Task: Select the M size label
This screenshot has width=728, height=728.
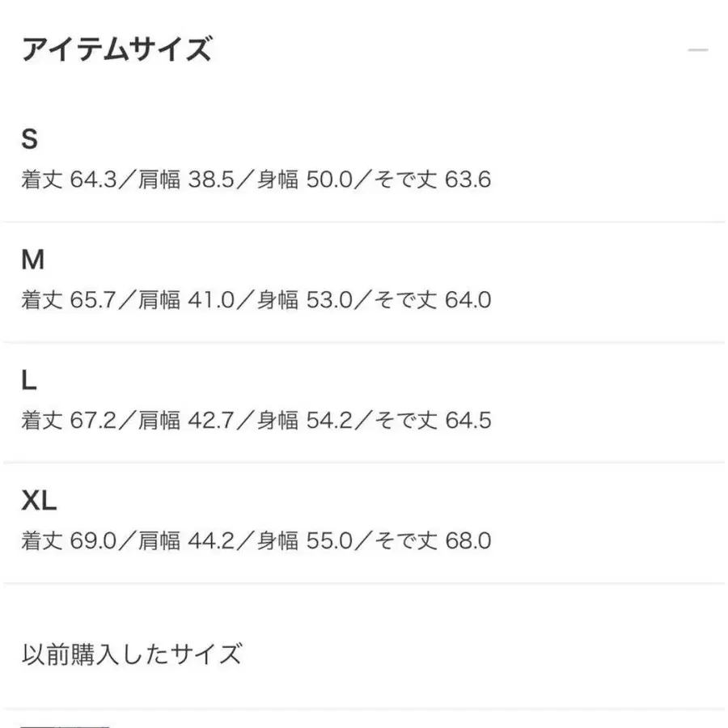Action: click(x=32, y=260)
